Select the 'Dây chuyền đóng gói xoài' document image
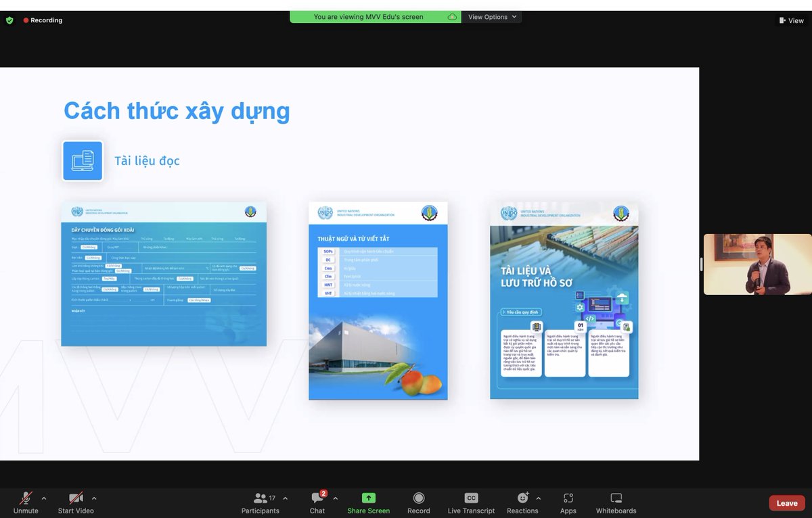The height and width of the screenshot is (518, 812). pos(164,274)
